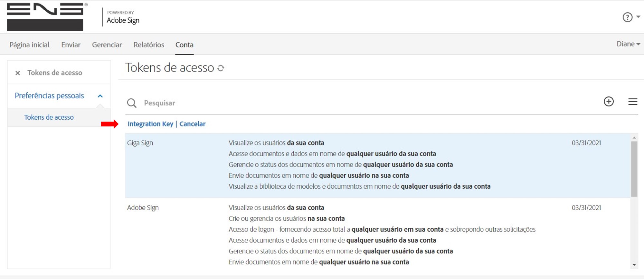Click Giga Sign 'Envie documentos em nome de' line
This screenshot has width=644, height=279.
tap(319, 175)
